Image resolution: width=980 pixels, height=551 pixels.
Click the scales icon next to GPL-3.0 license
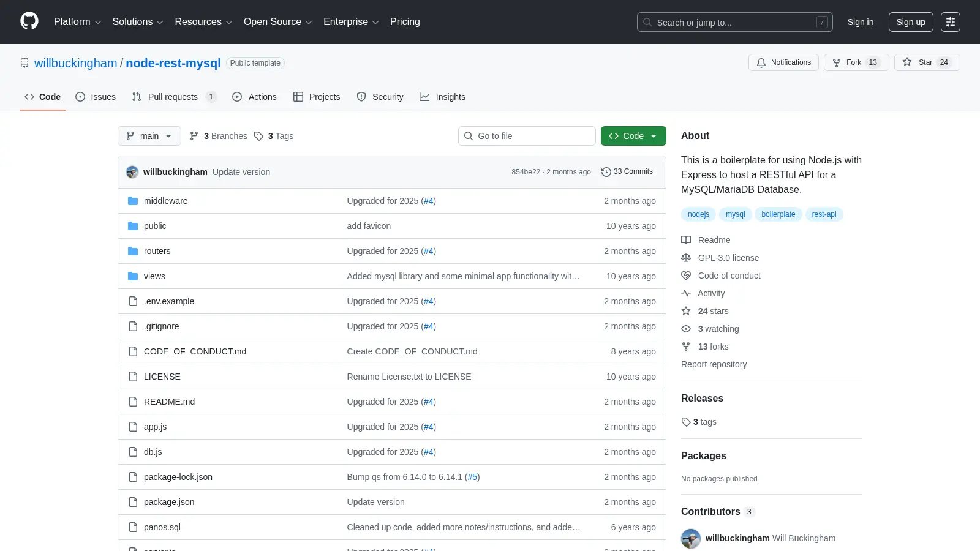point(686,258)
